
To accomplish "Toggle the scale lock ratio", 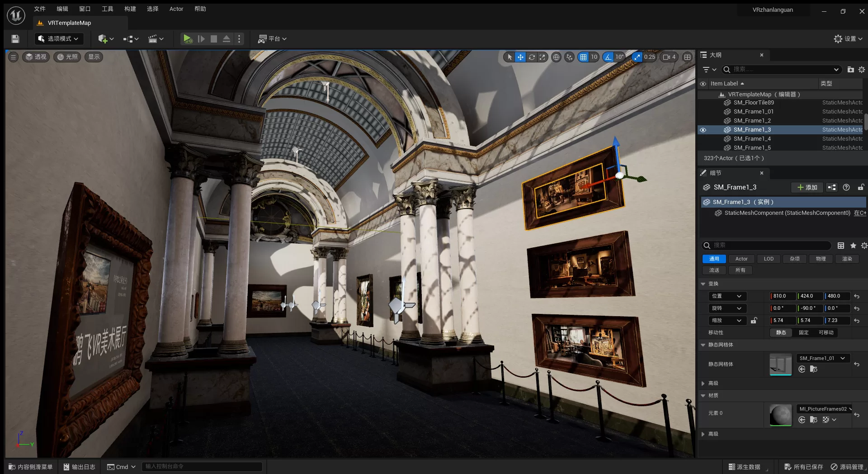I will click(x=754, y=321).
